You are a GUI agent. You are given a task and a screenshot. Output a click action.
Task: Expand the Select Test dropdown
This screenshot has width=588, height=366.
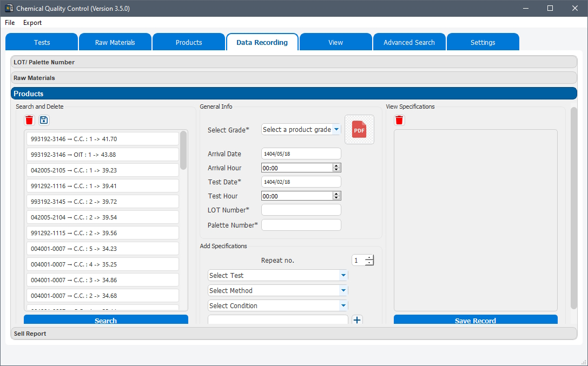coord(278,276)
